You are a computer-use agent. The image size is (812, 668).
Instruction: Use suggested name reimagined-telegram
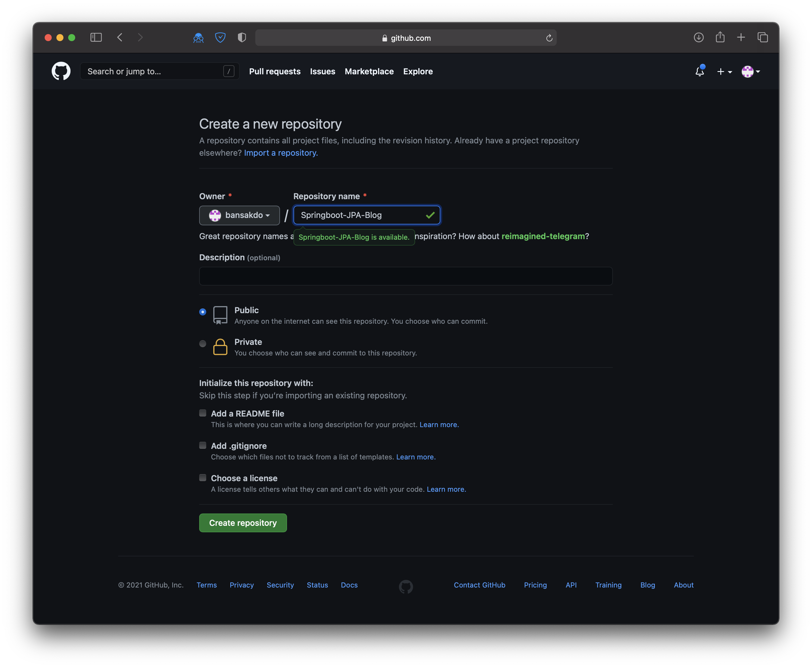[x=543, y=236]
